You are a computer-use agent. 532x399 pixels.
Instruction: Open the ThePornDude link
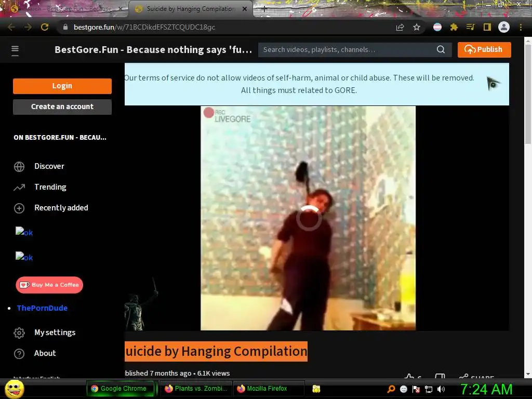point(42,308)
